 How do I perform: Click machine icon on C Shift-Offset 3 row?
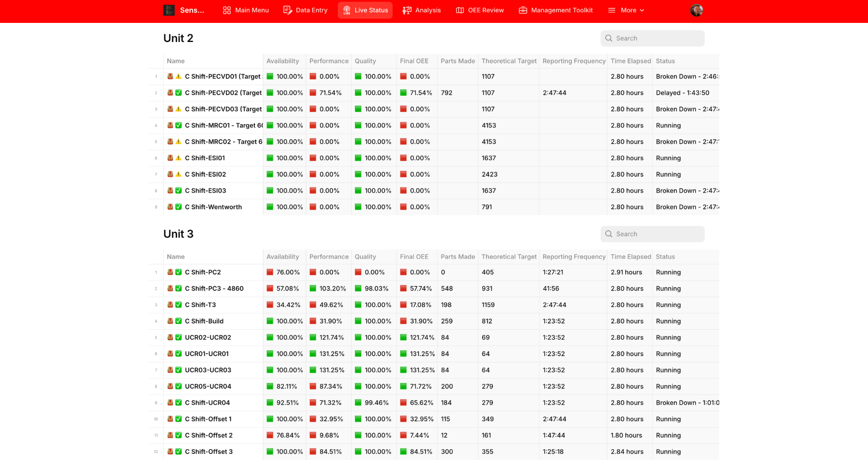pyautogui.click(x=170, y=451)
